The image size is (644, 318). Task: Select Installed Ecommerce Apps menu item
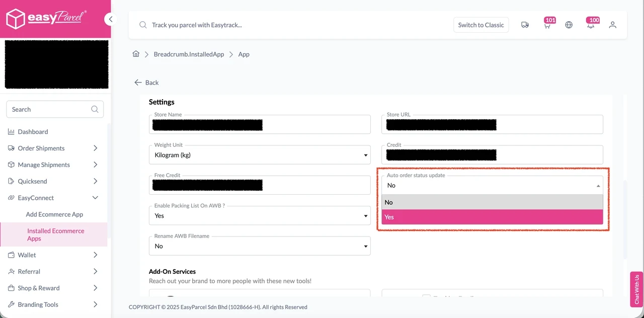click(55, 234)
